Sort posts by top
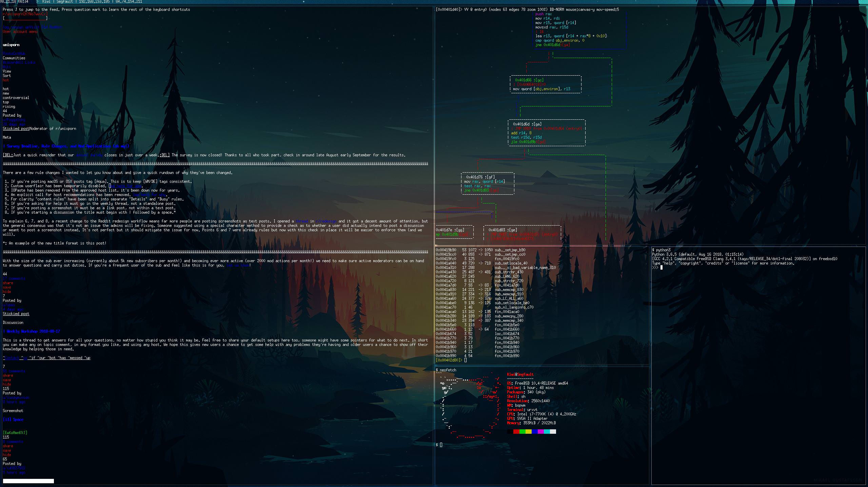This screenshot has width=868, height=487. 6,102
